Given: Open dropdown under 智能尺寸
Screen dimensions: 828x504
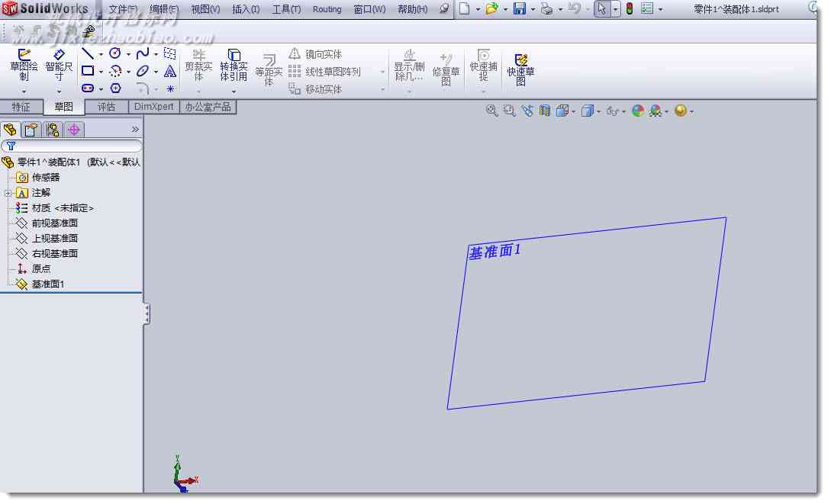Looking at the screenshot, I should pos(59,91).
